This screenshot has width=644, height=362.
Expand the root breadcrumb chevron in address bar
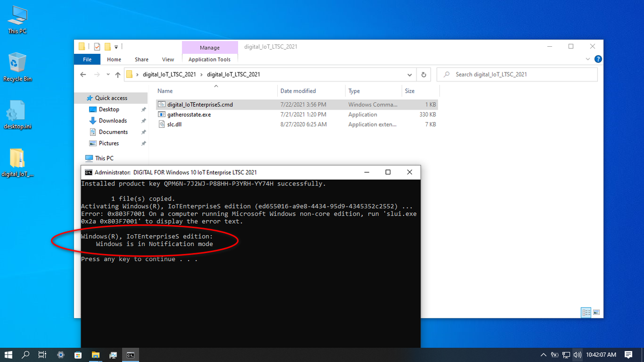137,74
